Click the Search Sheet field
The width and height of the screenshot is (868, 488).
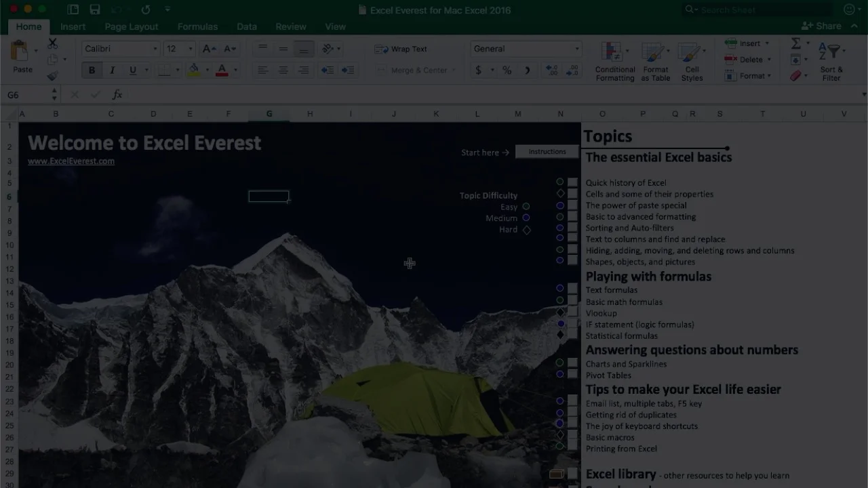pyautogui.click(x=757, y=9)
